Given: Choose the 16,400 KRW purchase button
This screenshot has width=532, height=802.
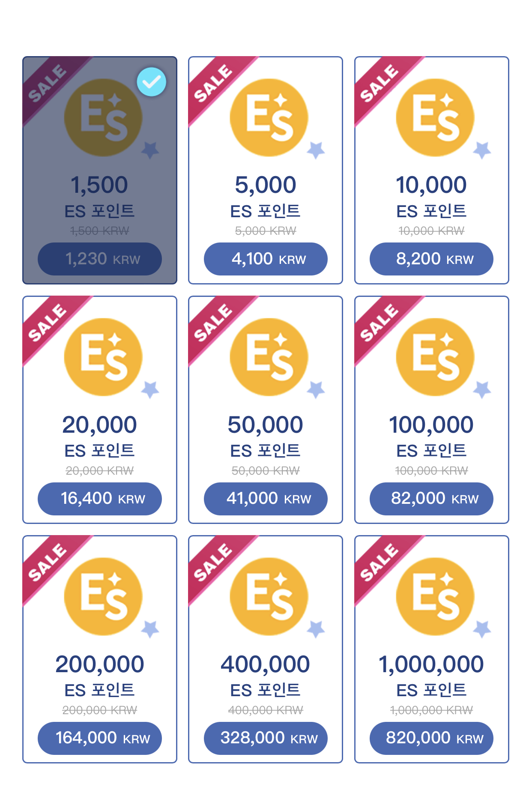Looking at the screenshot, I should point(100,499).
